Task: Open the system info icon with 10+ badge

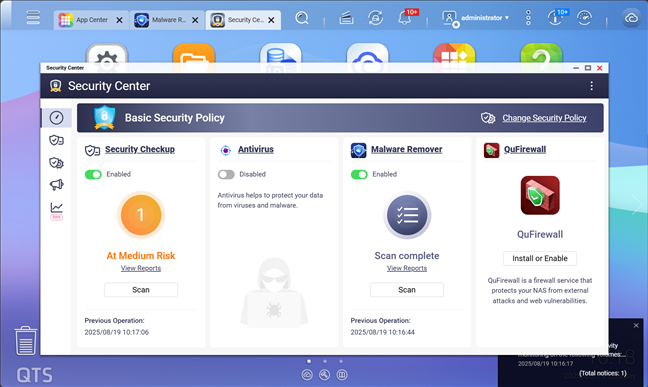Action: coord(555,18)
